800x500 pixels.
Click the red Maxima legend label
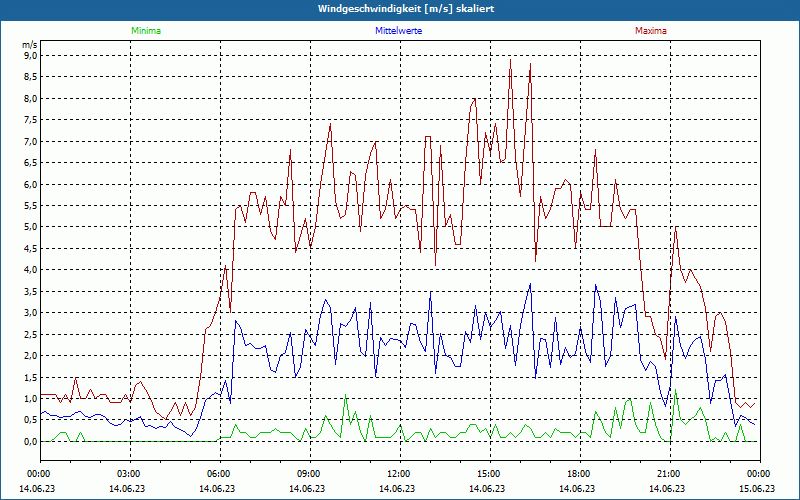click(651, 31)
